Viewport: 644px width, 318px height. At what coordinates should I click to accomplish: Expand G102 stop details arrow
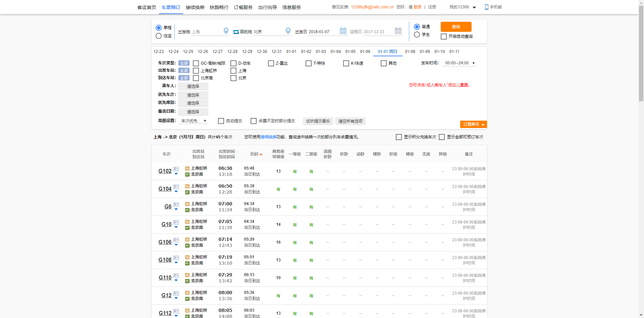point(176,174)
